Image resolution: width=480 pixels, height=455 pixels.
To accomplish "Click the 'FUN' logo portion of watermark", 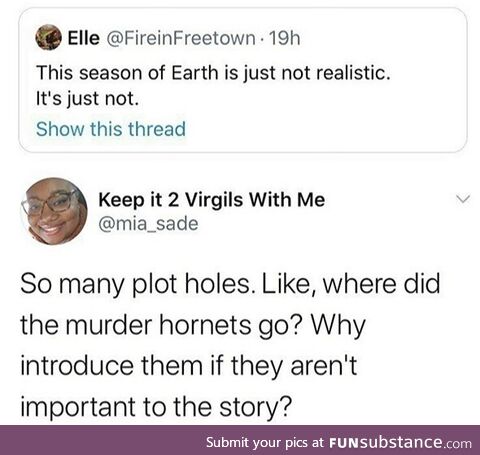I will 345,443.
